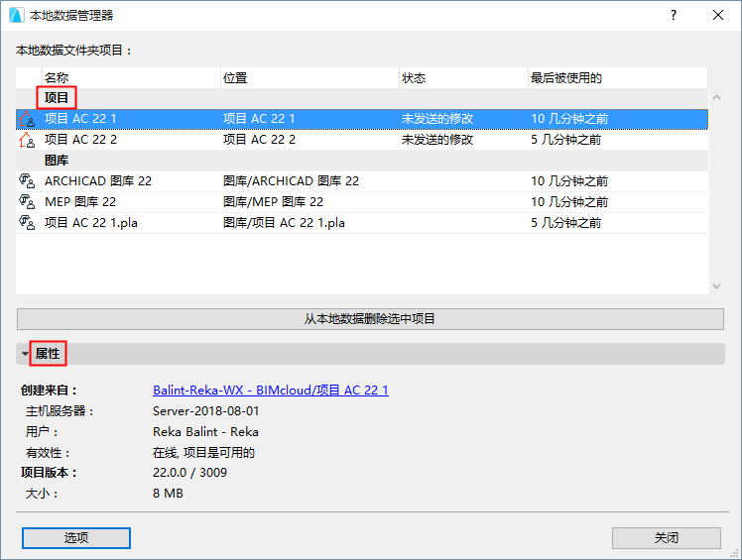This screenshot has height=560, width=742.
Task: Click the 位置 cell reading 项目 AC 22 2
Action: [259, 140]
